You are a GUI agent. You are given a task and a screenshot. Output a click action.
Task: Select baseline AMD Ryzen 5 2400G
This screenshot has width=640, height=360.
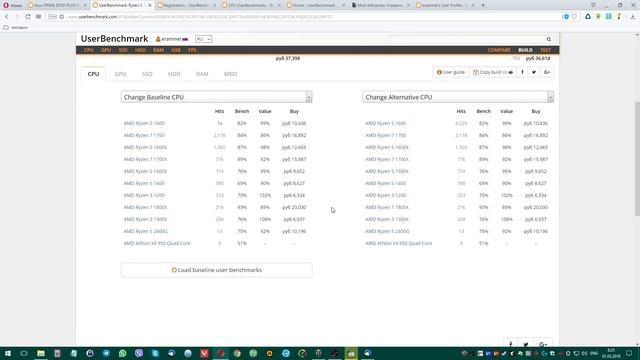pos(146,231)
